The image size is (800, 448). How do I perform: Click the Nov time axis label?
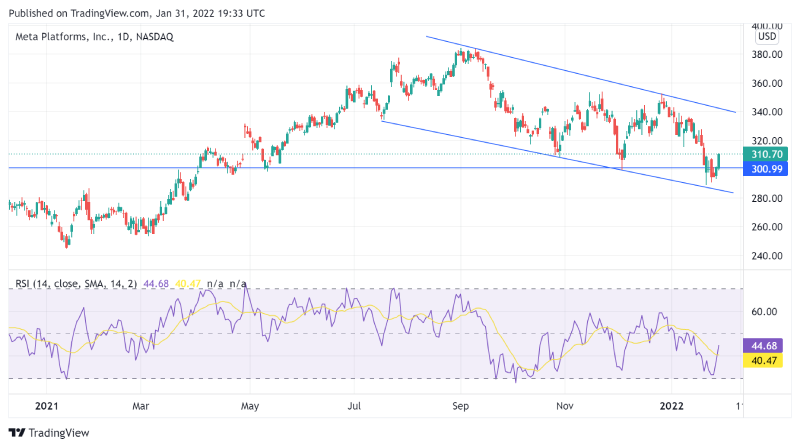565,406
